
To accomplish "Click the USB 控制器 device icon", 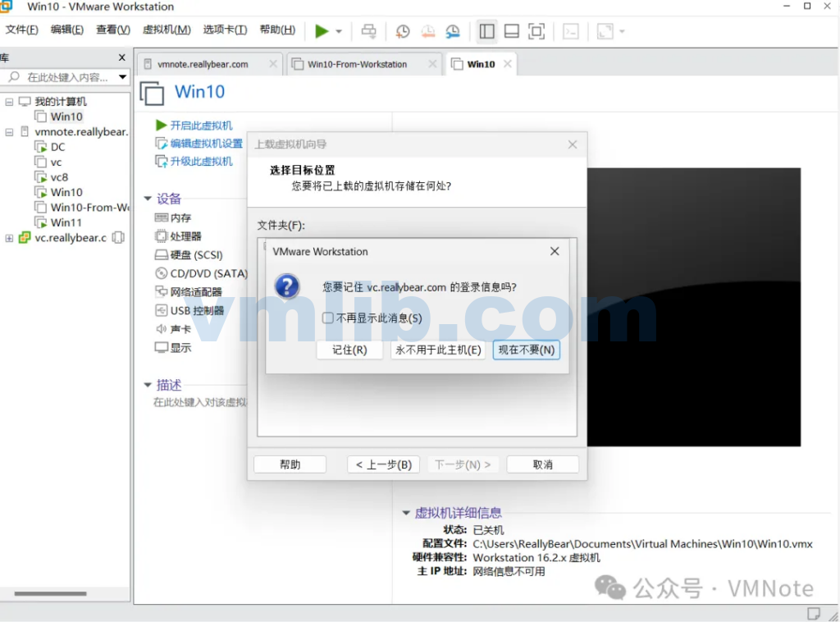I will [162, 310].
